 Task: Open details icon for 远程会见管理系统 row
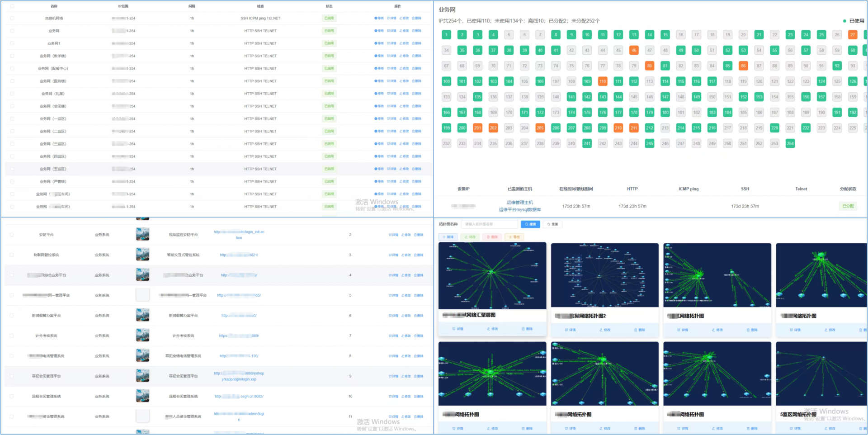(393, 397)
